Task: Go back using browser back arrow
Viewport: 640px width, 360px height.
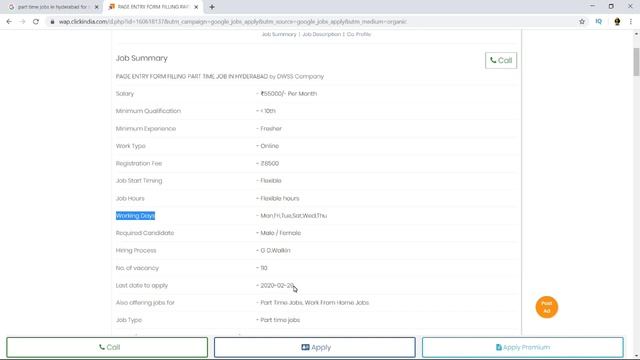Action: click(x=9, y=22)
